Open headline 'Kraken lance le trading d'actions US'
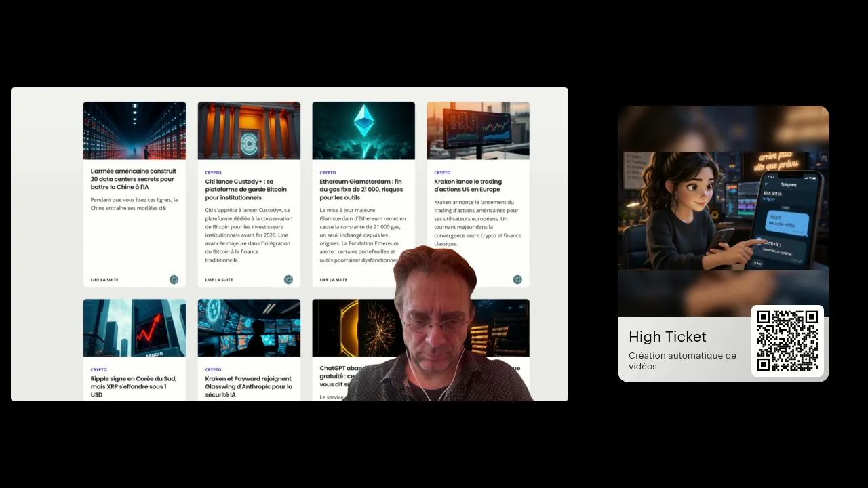The width and height of the screenshot is (868, 488). tap(468, 186)
